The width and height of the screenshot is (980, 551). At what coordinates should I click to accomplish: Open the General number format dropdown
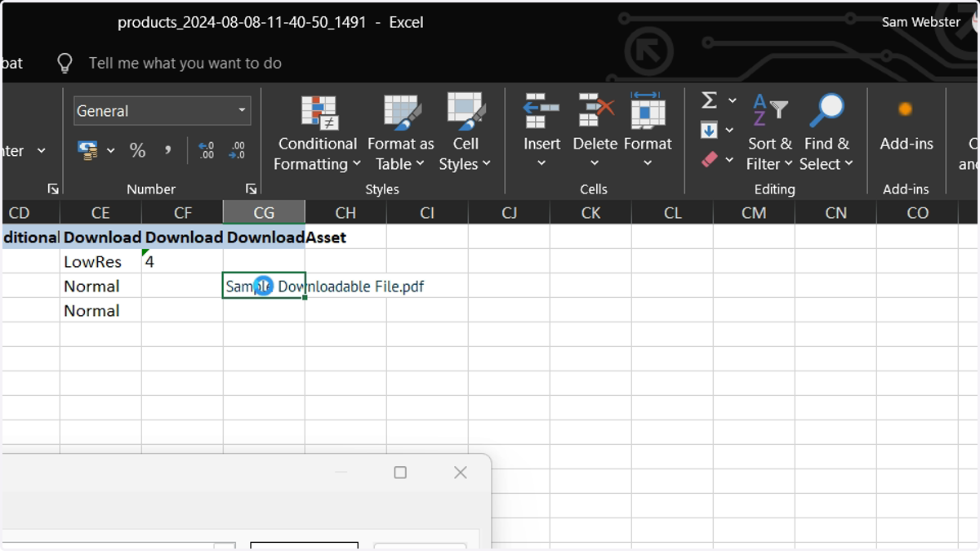243,110
